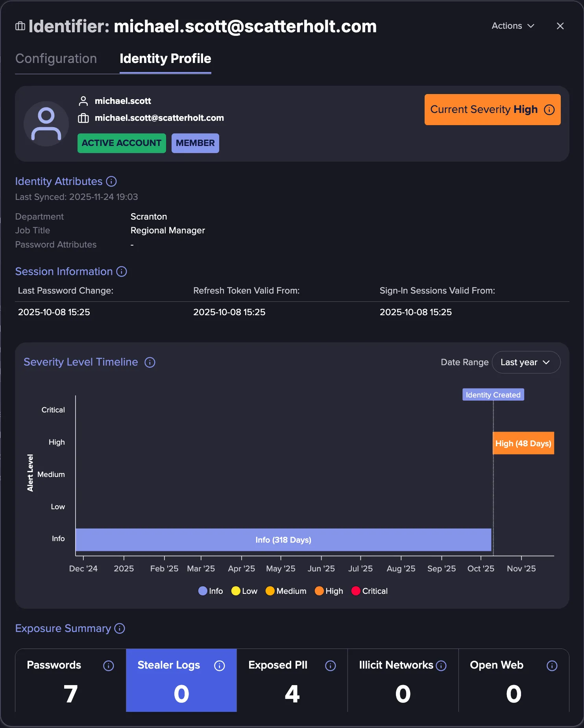
Task: Click the Stealer Logs info icon
Action: coord(220,665)
